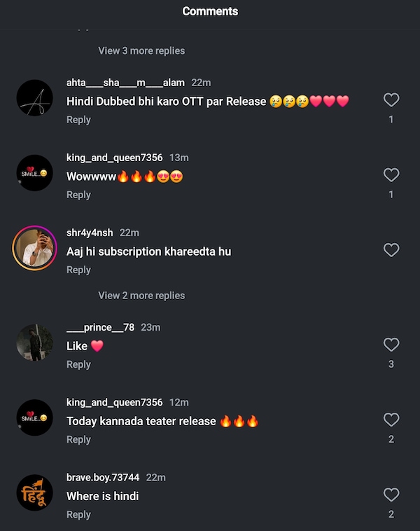
Task: Reply to shr4y4nsh's subscription comment
Action: [x=78, y=270]
